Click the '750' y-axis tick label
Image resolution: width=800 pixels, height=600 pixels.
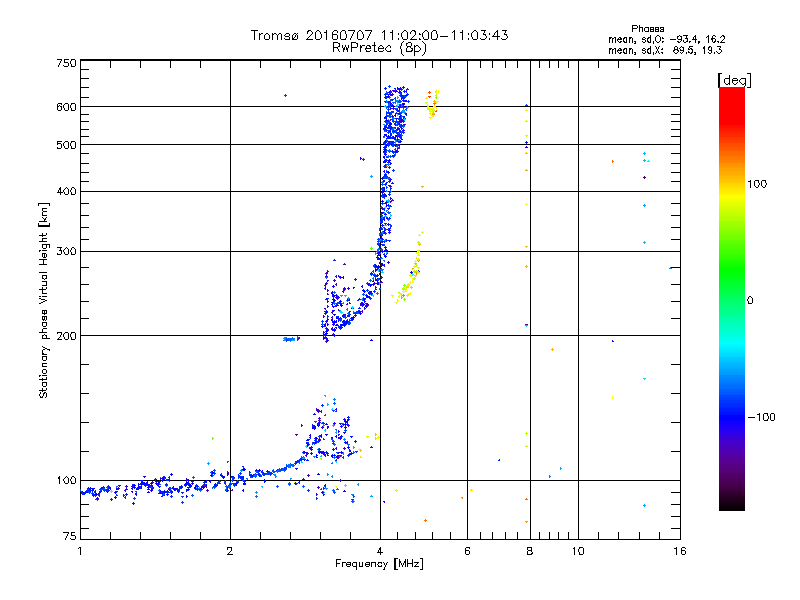click(66, 63)
